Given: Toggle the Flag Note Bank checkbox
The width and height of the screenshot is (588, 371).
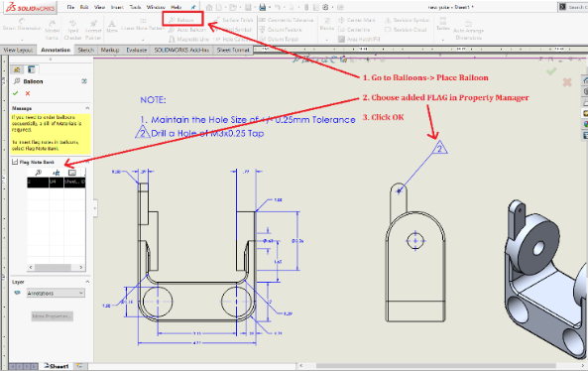Looking at the screenshot, I should coord(15,162).
